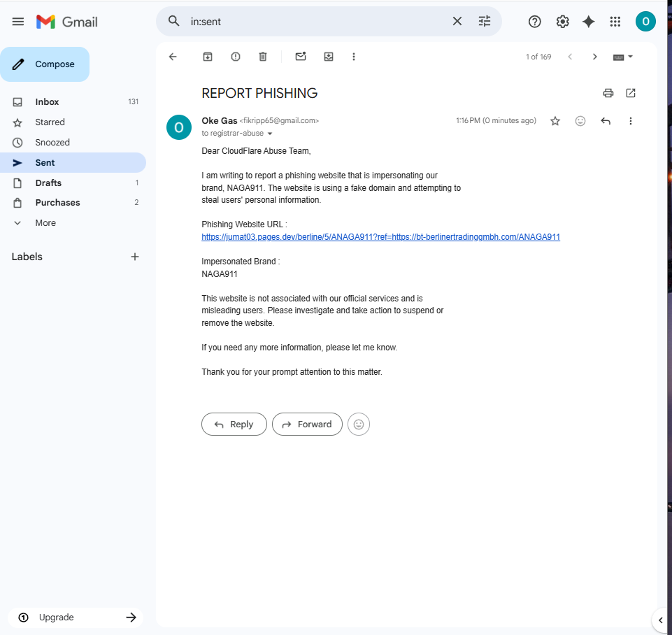Add emoji reaction button below message
This screenshot has height=635, width=672.
(x=359, y=424)
